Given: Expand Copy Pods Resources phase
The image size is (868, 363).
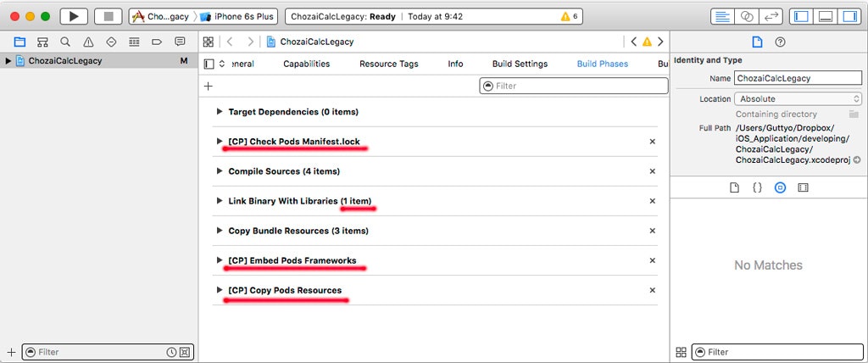Looking at the screenshot, I should tap(220, 290).
